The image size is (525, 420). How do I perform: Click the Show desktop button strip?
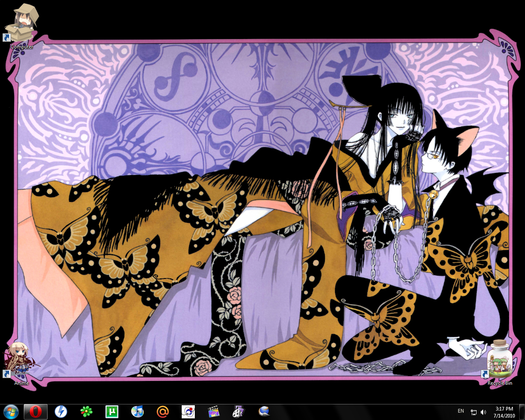(x=522, y=412)
